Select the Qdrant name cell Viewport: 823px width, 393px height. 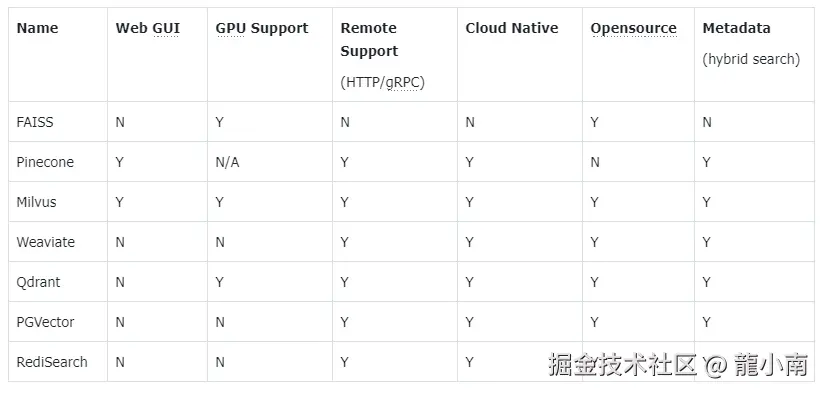pyautogui.click(x=38, y=282)
